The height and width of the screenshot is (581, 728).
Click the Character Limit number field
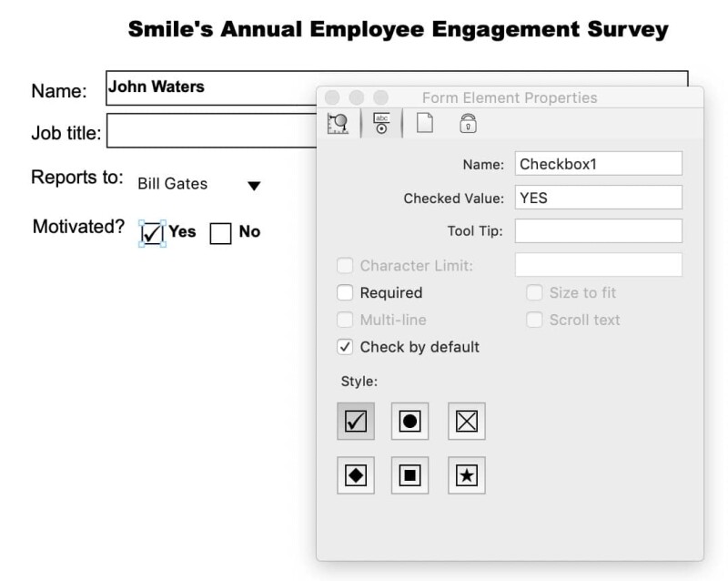(599, 265)
